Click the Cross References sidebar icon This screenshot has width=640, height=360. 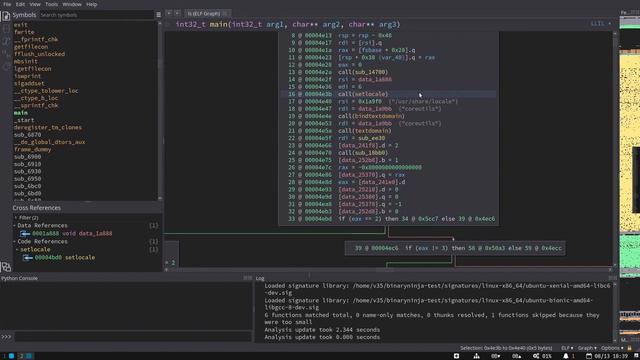click(x=6, y=267)
